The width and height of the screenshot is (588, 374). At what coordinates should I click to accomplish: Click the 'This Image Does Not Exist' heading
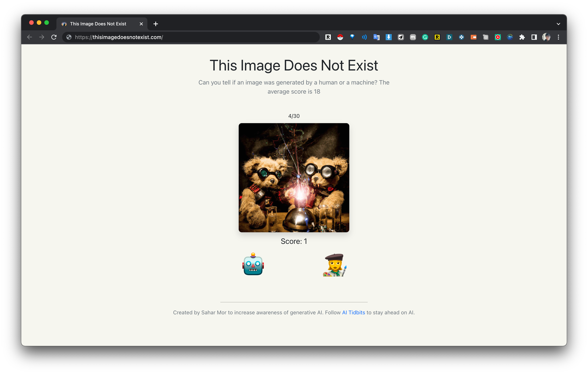click(294, 66)
